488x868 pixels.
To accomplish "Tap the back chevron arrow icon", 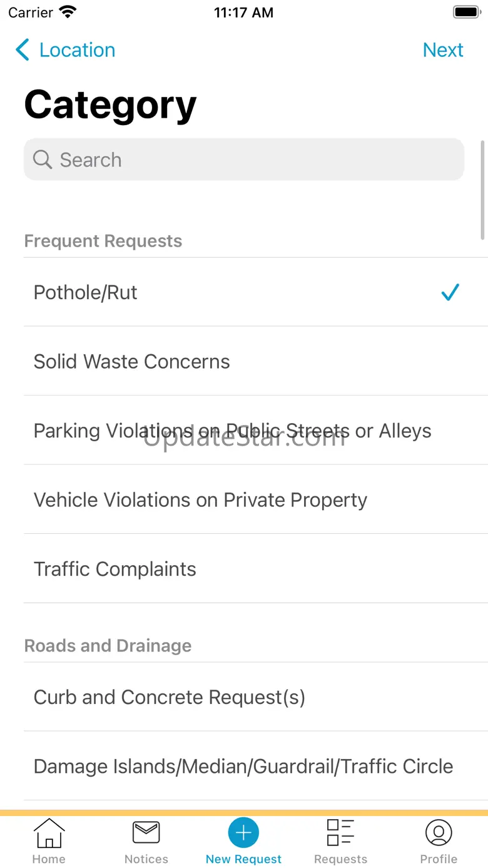I will point(23,50).
